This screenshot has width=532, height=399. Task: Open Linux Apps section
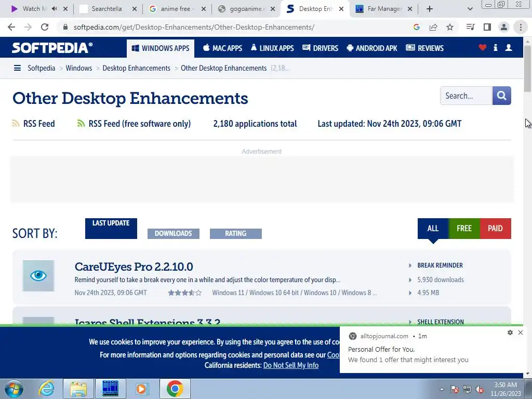[272, 48]
